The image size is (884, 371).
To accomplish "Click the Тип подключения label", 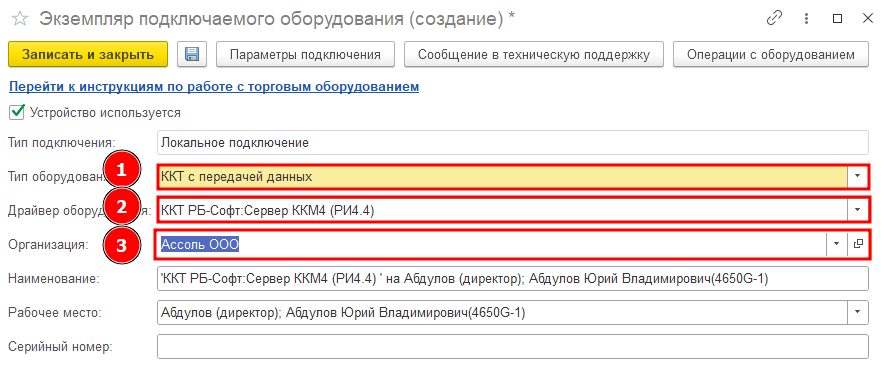I will (62, 143).
